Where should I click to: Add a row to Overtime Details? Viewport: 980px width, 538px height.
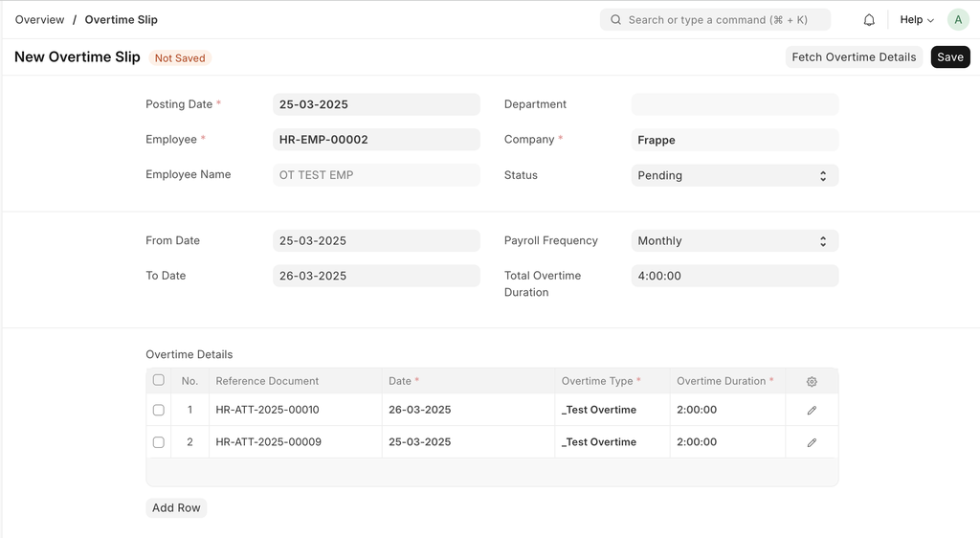coord(176,508)
